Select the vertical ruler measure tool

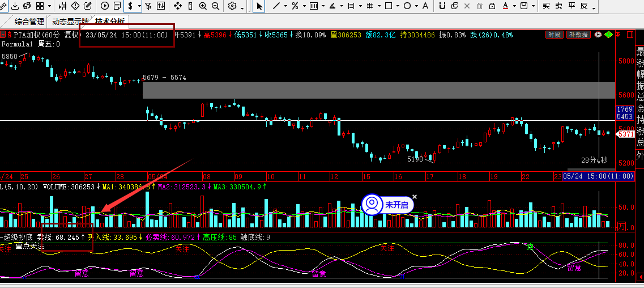click(x=190, y=6)
